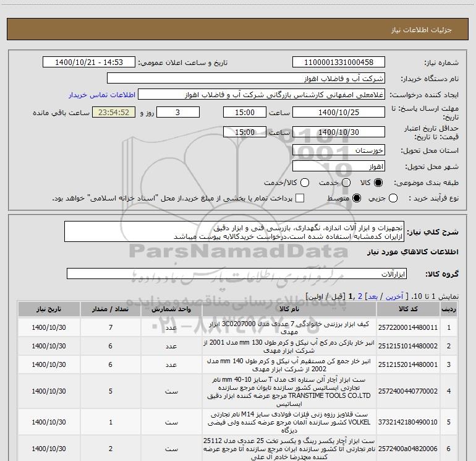Click the ست ابزار آچار یکسر رینگ item
This screenshot has height=461, width=476.
click(x=289, y=449)
